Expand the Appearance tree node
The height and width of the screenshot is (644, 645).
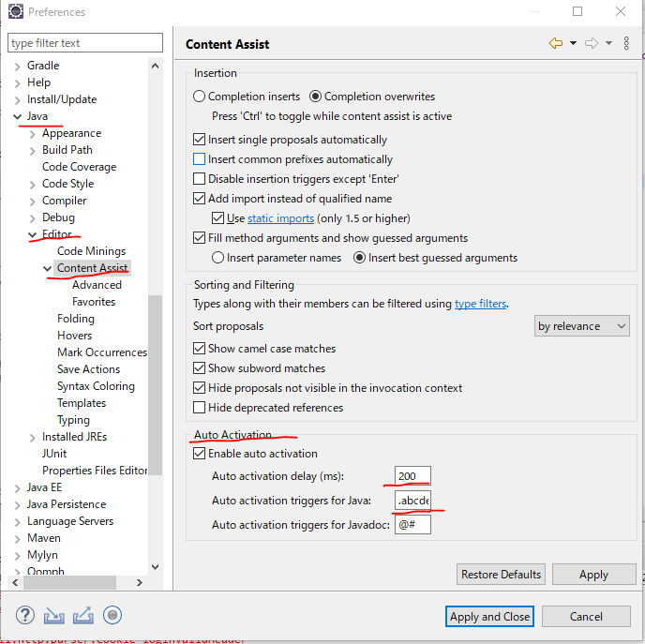pos(33,134)
